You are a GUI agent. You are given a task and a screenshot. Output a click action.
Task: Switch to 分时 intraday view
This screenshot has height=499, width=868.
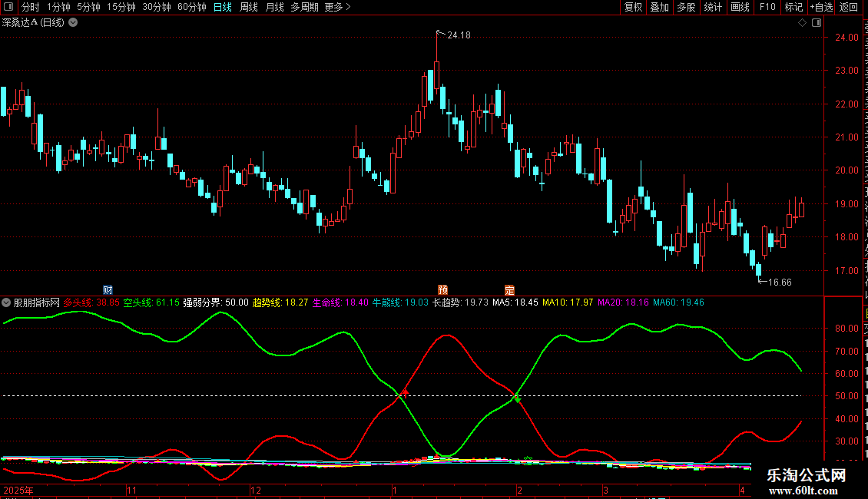31,7
